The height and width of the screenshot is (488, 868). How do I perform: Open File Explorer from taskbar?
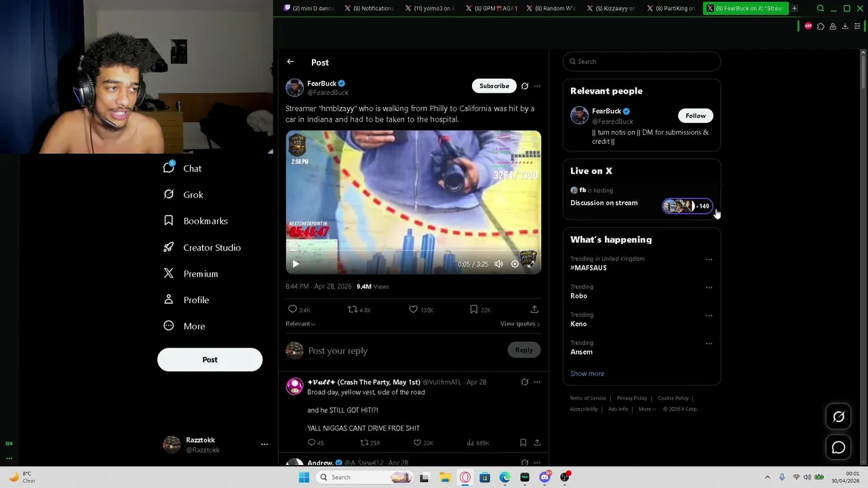(445, 477)
